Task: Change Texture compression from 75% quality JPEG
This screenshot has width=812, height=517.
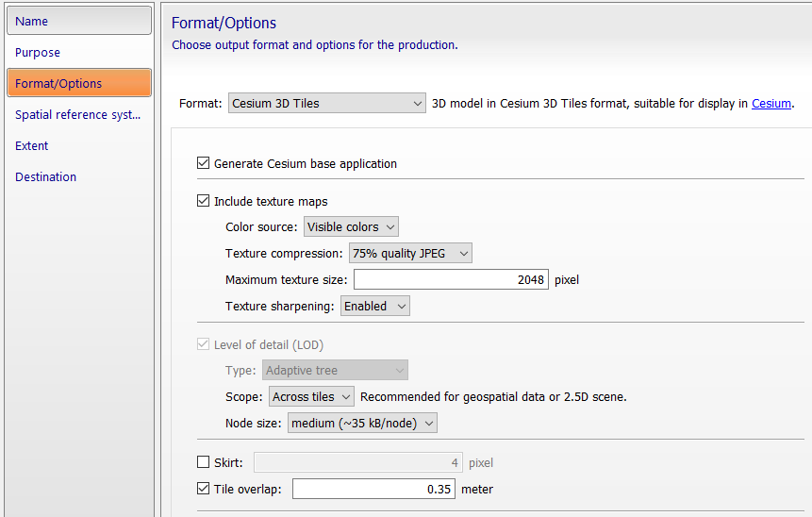Action: 410,254
